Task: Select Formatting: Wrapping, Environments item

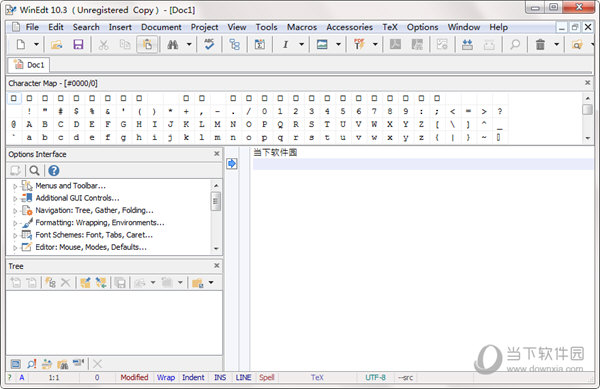Action: pyautogui.click(x=100, y=223)
